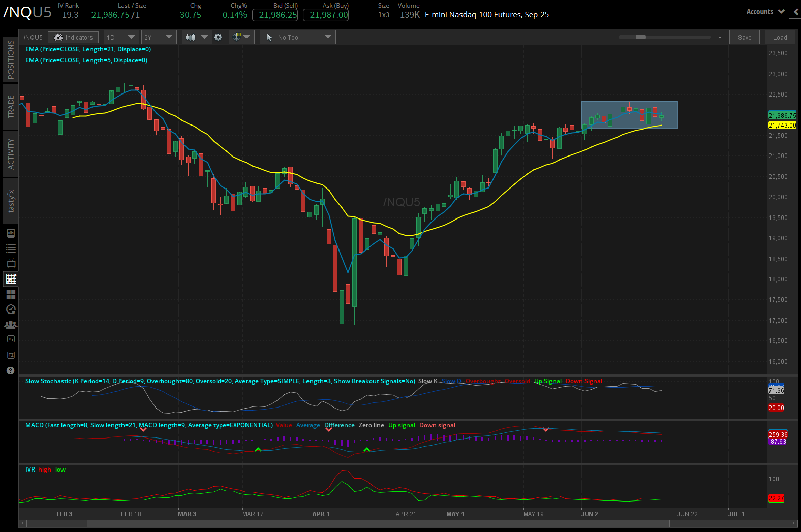The image size is (801, 532).
Task: Select EMA Length=21 study label
Action: pos(88,49)
